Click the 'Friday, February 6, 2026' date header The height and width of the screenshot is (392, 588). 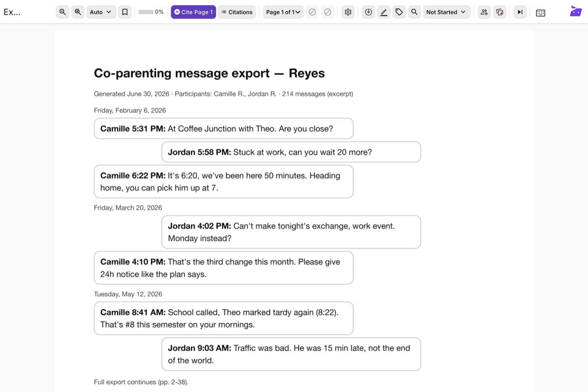pos(130,110)
